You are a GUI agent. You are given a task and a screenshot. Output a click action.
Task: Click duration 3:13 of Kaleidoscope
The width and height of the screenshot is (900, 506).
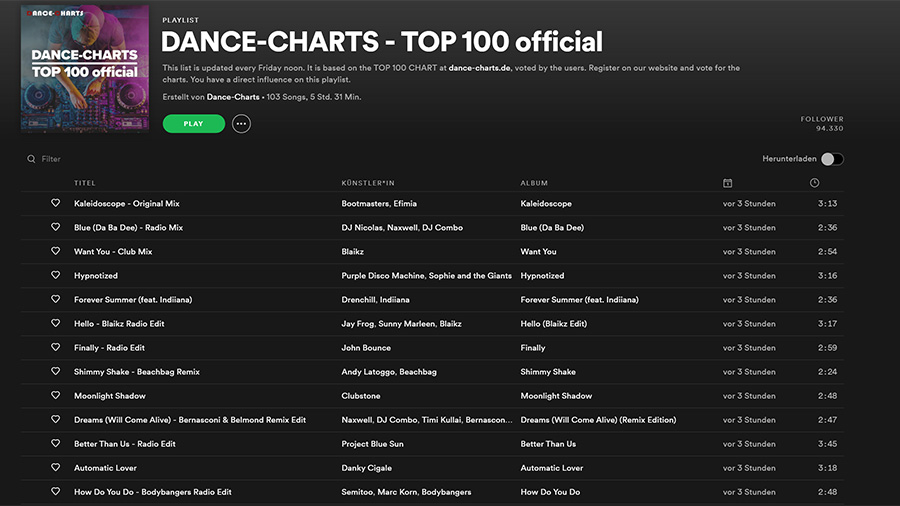click(x=828, y=204)
